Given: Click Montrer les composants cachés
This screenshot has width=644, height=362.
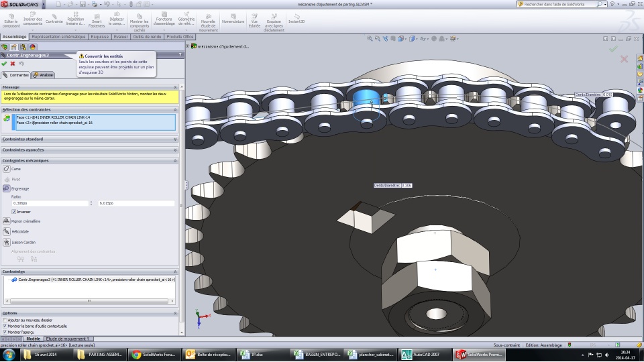Looking at the screenshot, I should point(140,23).
